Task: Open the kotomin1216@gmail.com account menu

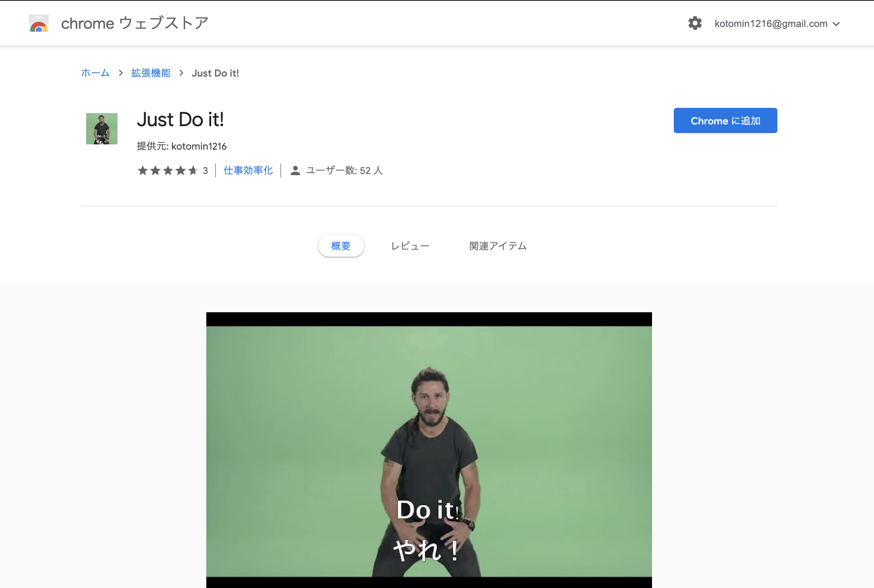Action: [770, 24]
